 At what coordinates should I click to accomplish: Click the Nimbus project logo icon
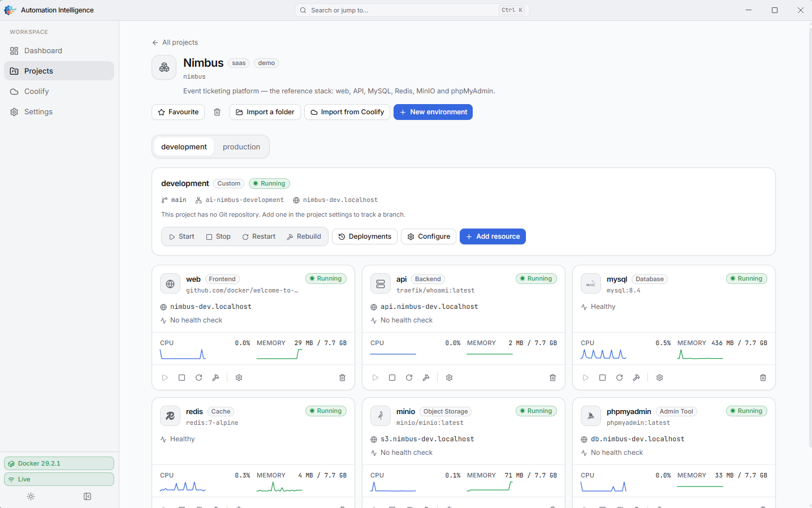coord(164,67)
